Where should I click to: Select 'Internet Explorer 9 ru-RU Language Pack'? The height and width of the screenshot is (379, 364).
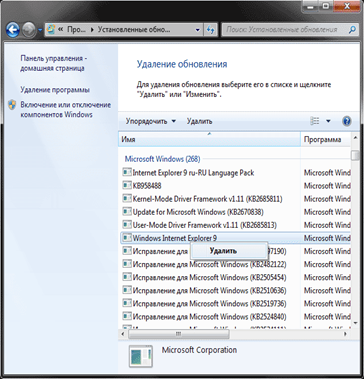coord(193,173)
